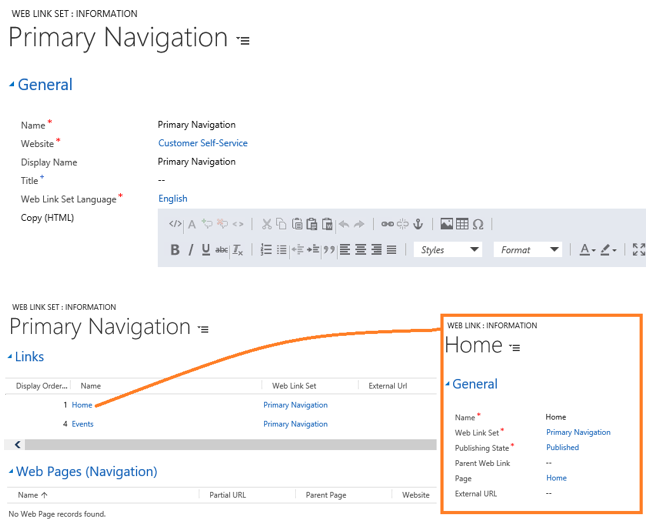Click Copy icon in editor toolbar
The height and width of the screenshot is (529, 657).
pos(282,224)
